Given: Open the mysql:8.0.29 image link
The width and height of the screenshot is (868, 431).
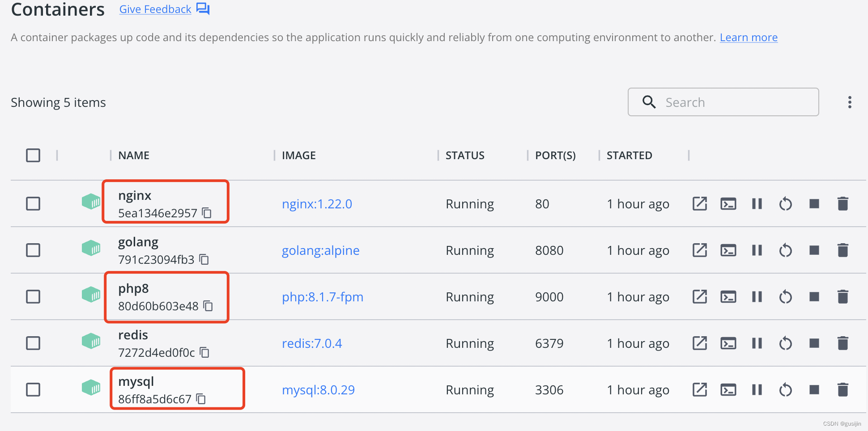Looking at the screenshot, I should tap(318, 390).
